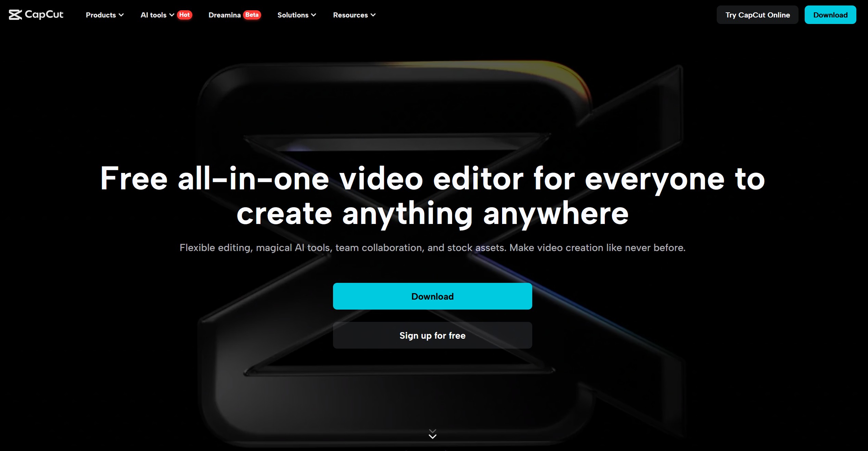Click the Download cyan button

[x=432, y=296]
